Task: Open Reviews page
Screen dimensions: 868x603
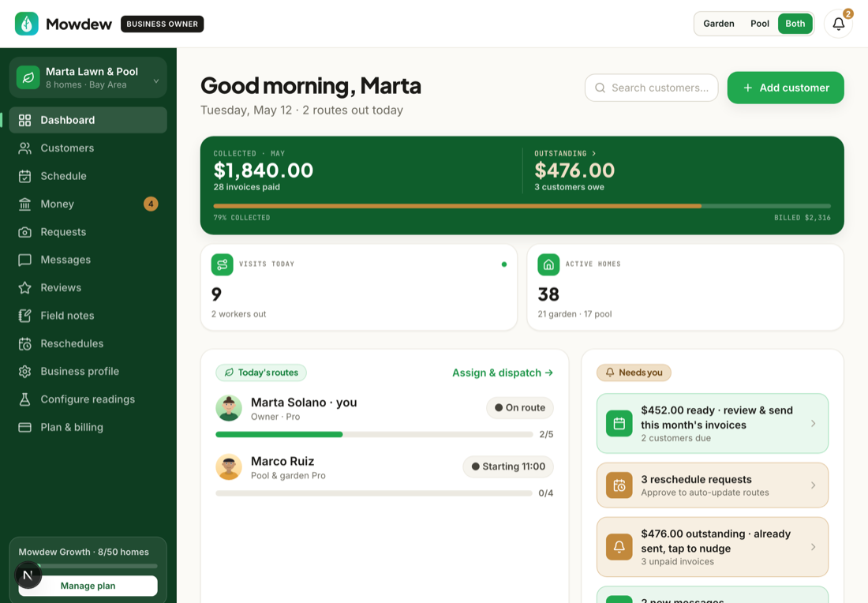Action: (x=88, y=287)
